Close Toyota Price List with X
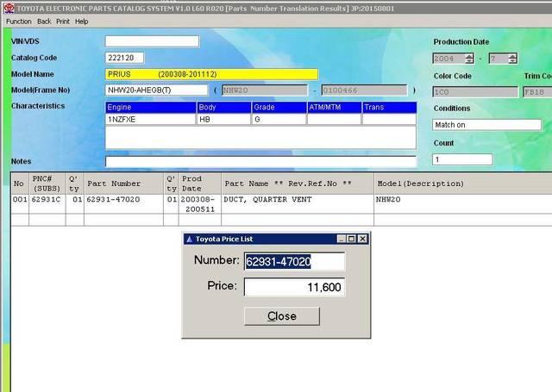Viewport: 552px width, 392px height. tap(362, 239)
